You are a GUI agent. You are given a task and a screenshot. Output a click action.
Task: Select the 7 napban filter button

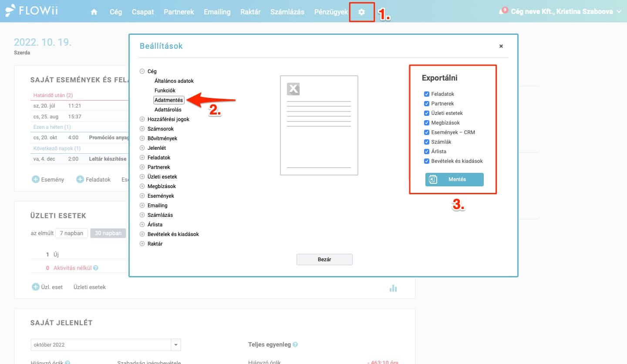tap(72, 233)
